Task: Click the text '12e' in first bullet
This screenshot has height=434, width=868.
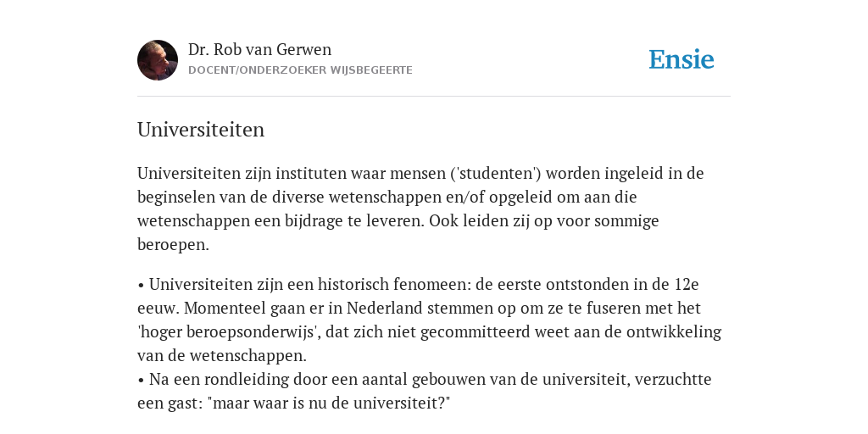Action: pyautogui.click(x=687, y=285)
